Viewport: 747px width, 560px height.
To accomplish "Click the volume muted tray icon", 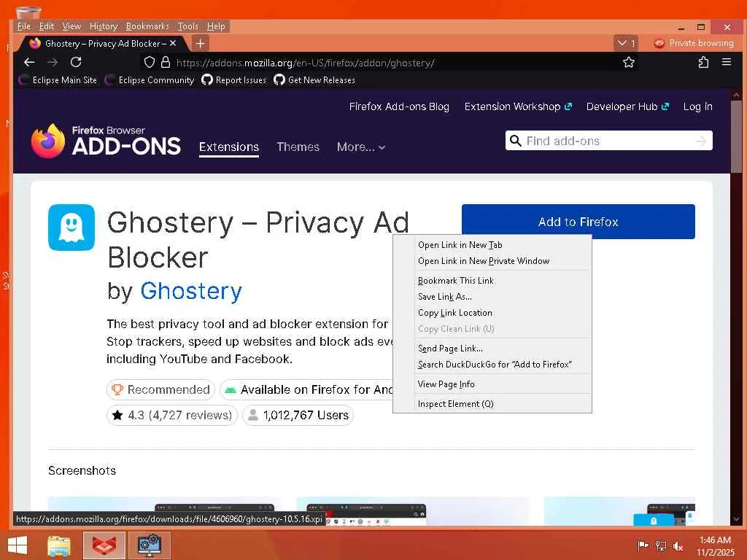I will tap(678, 545).
